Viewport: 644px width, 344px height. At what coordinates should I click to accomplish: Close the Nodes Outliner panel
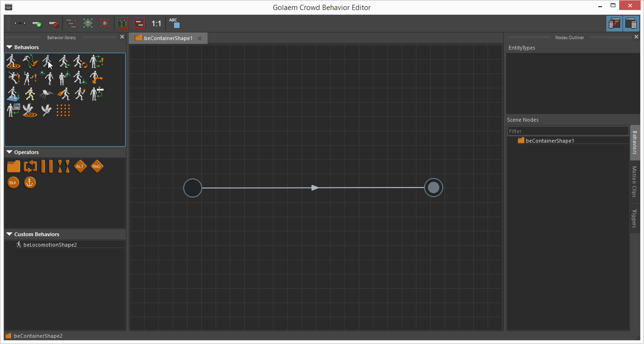coord(636,37)
